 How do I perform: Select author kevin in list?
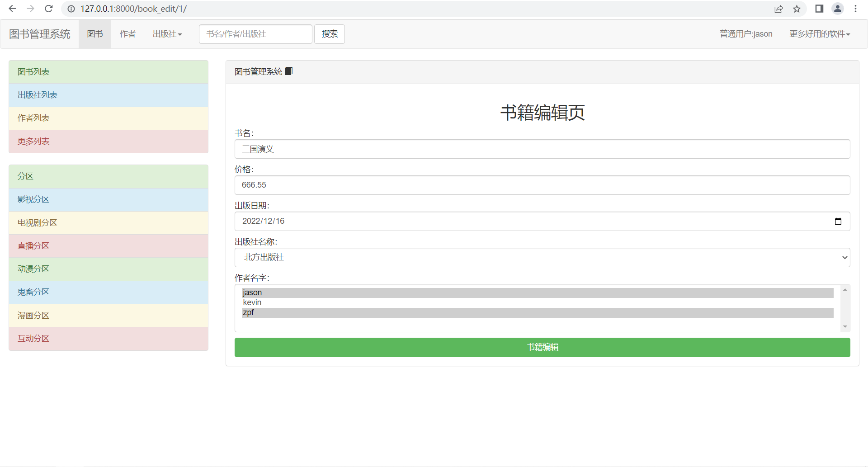[x=538, y=302]
